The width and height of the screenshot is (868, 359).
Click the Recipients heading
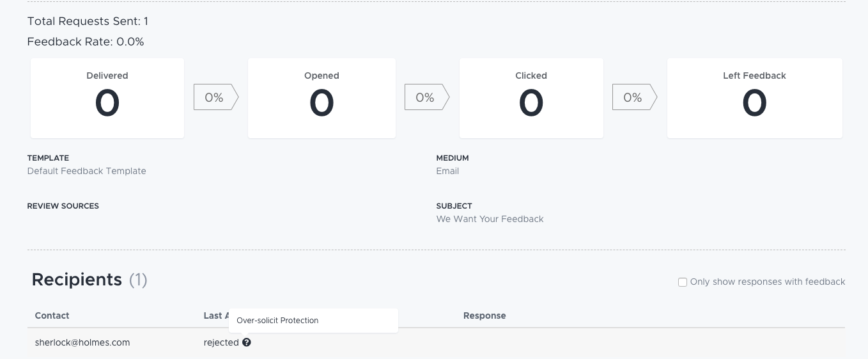point(77,280)
